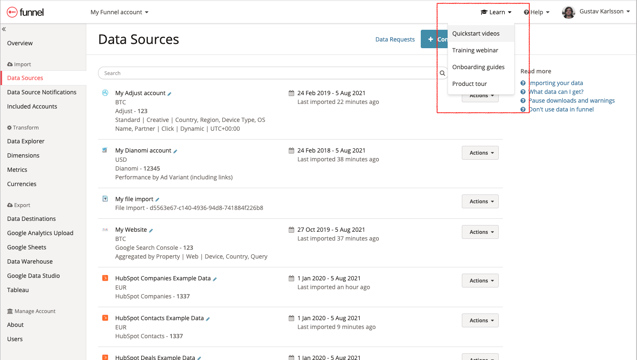Open Data Destinations in sidebar
637x360 pixels.
pos(31,219)
